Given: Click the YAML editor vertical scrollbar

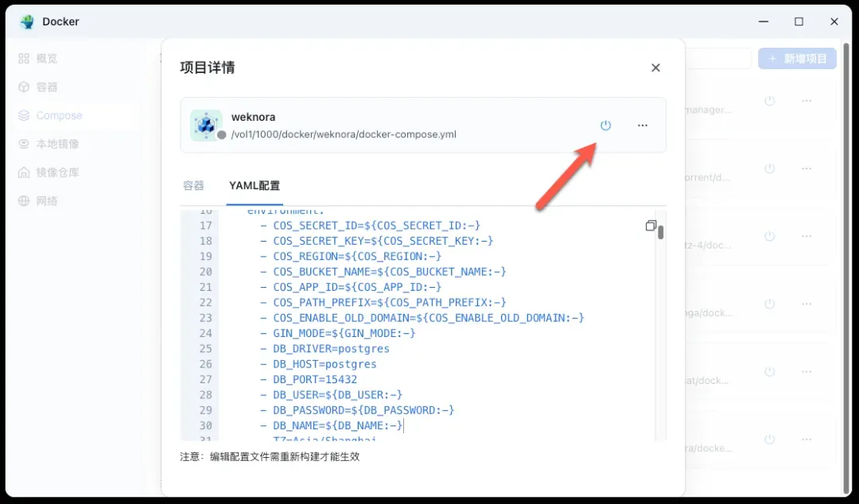Looking at the screenshot, I should click(660, 232).
